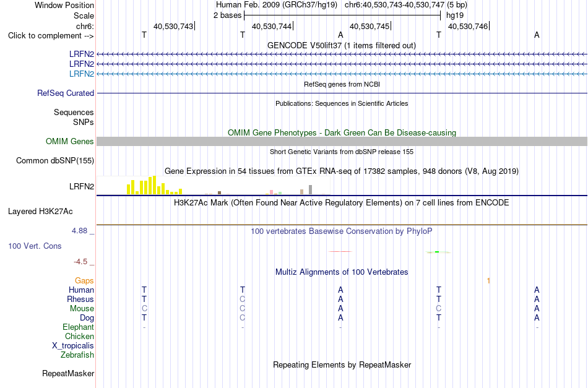Open the RefSeq Curated track label

point(65,93)
